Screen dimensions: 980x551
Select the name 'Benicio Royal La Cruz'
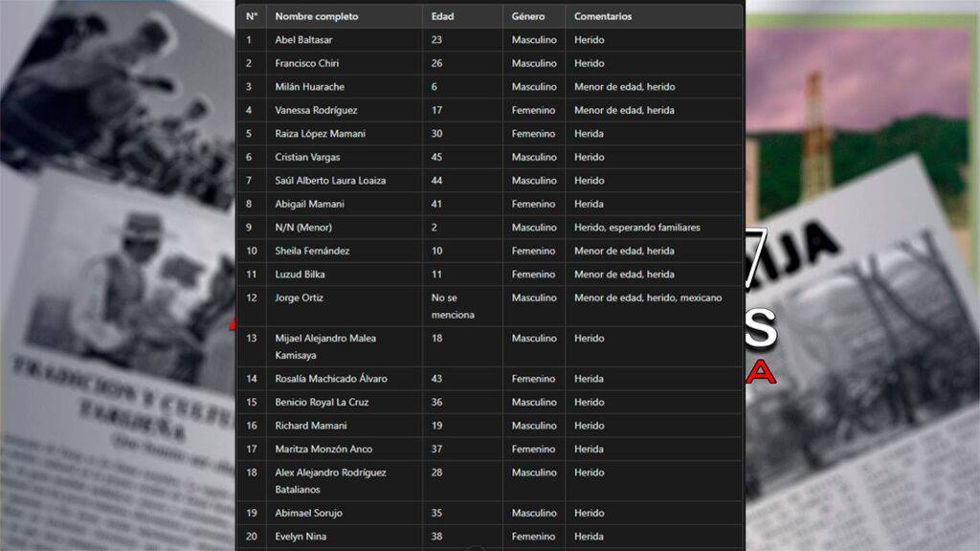[x=322, y=403]
